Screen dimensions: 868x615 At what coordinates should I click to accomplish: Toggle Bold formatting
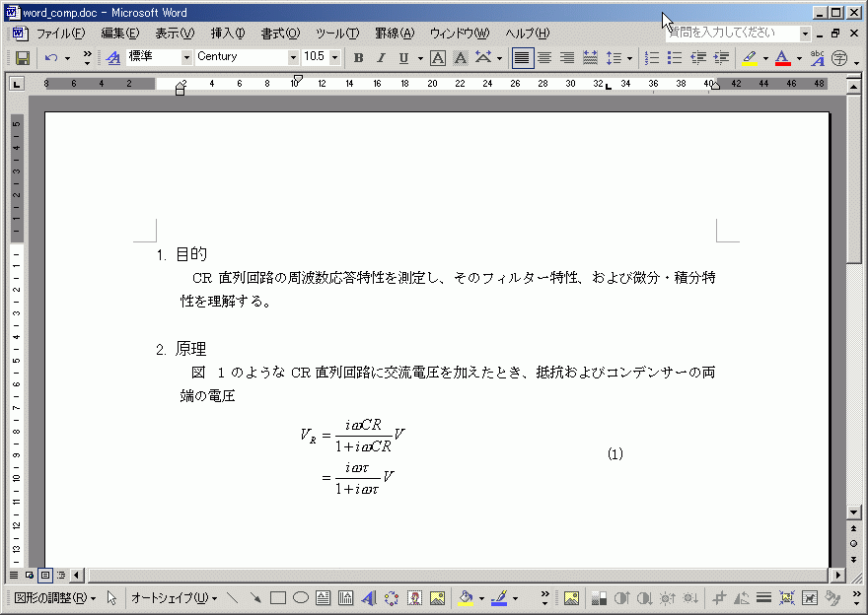(359, 58)
